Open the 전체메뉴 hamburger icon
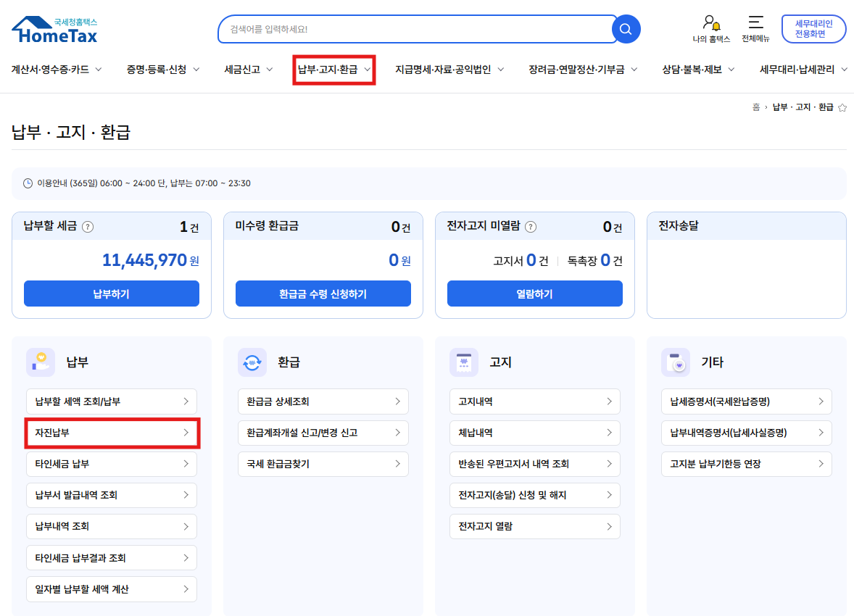 click(x=755, y=22)
